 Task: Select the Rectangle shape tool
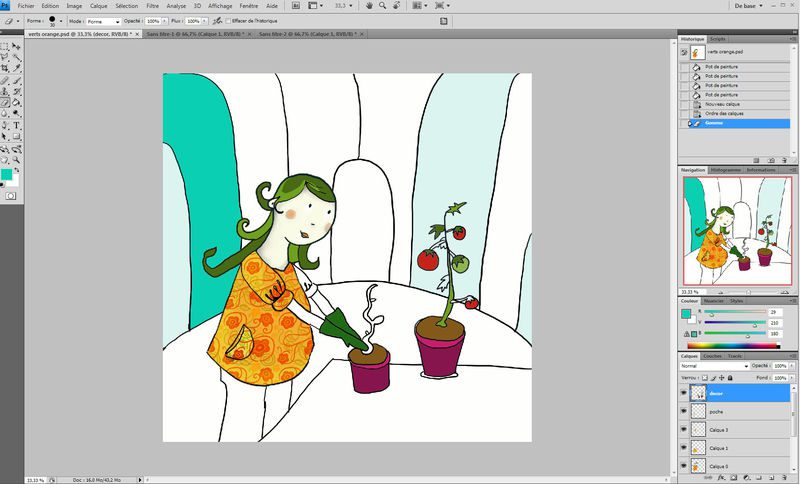pos(16,137)
